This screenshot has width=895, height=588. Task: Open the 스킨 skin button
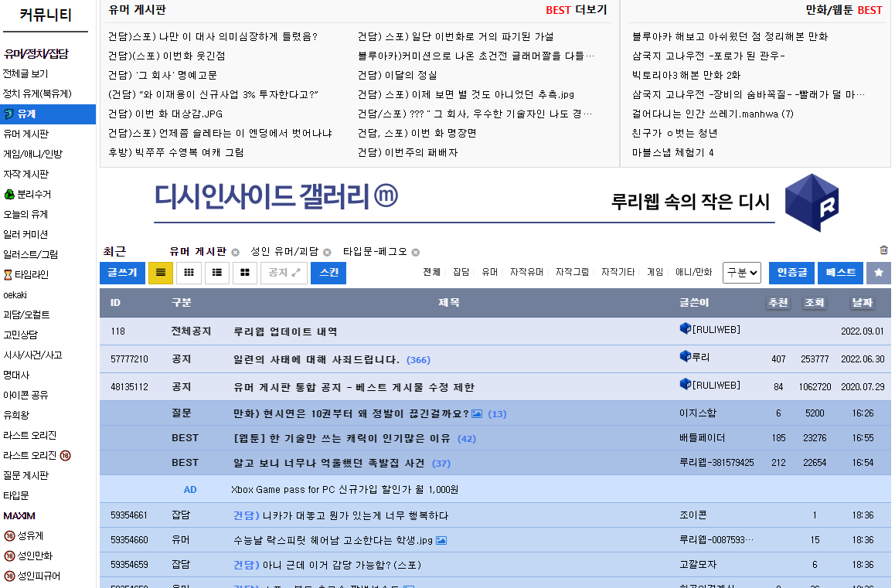click(x=328, y=273)
